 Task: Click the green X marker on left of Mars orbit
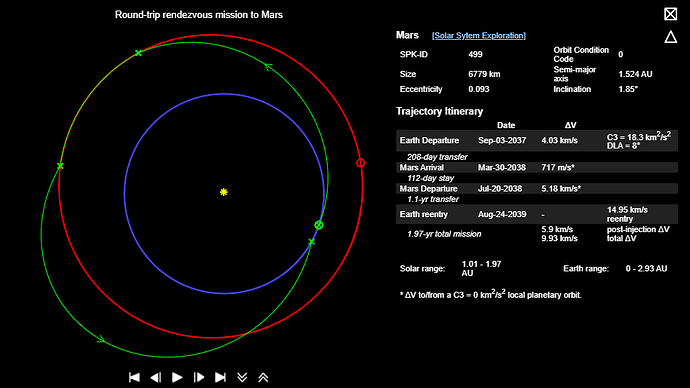tap(60, 166)
